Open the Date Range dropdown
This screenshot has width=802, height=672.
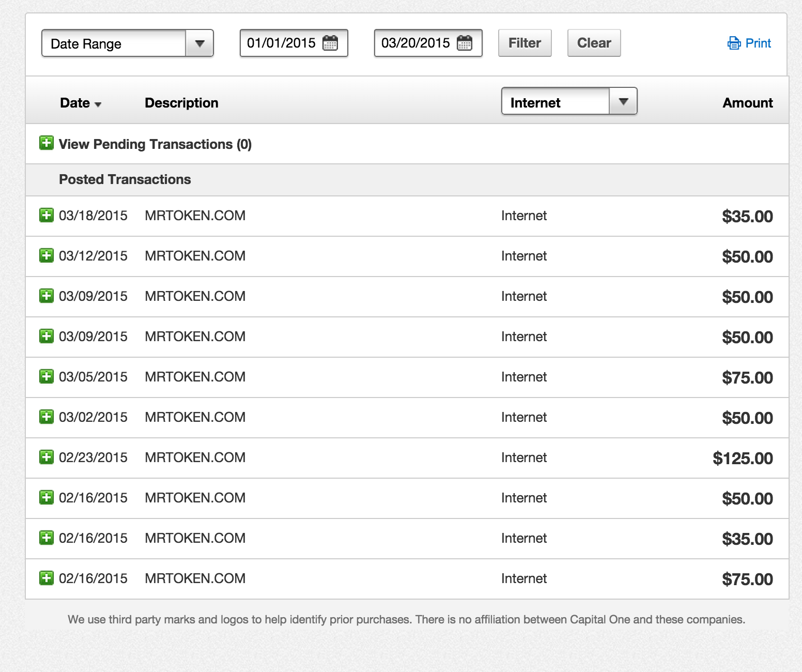[128, 43]
